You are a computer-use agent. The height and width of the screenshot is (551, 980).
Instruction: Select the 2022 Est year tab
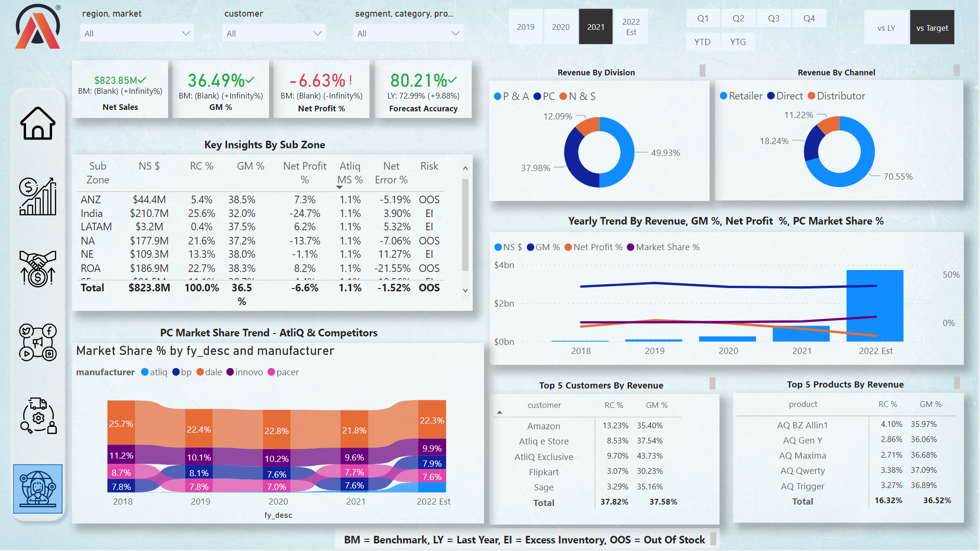(630, 27)
